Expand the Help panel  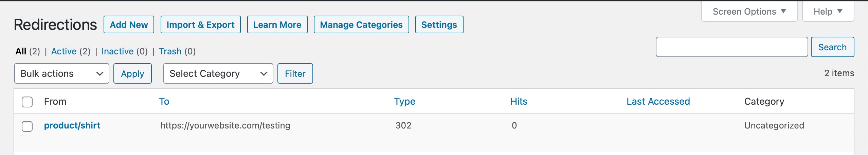point(828,12)
